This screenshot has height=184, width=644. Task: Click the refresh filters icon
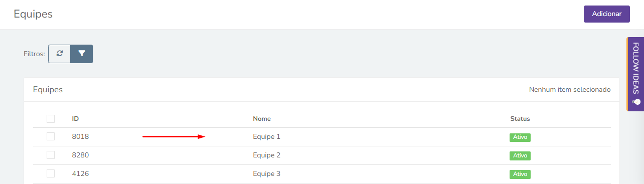pos(60,54)
